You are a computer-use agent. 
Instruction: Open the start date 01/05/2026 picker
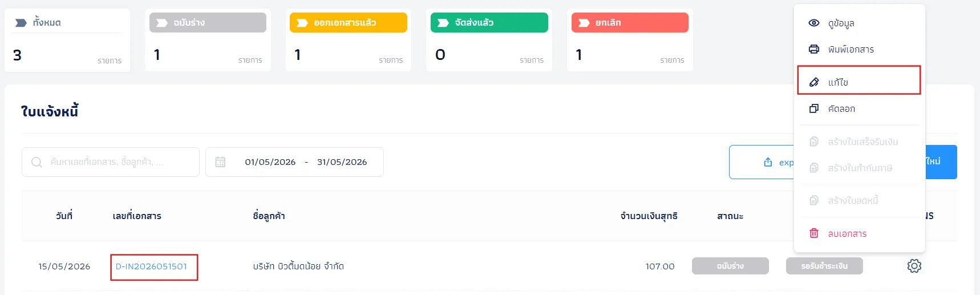[270, 162]
